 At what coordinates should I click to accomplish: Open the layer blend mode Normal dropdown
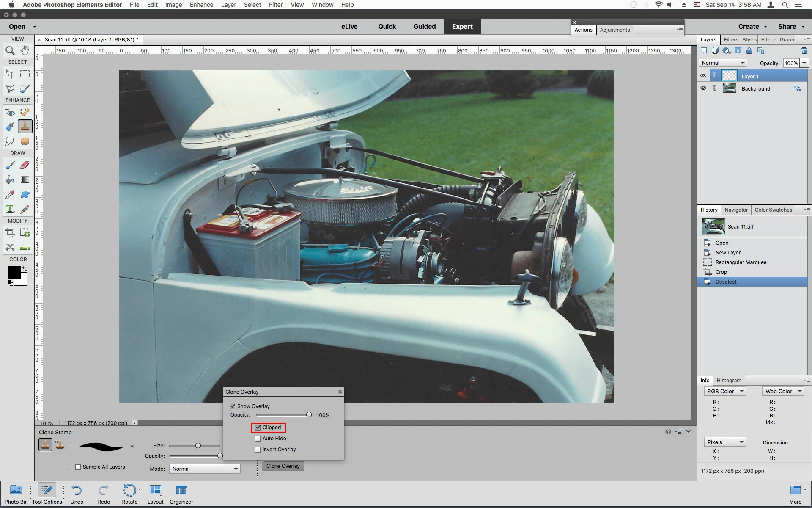[723, 63]
